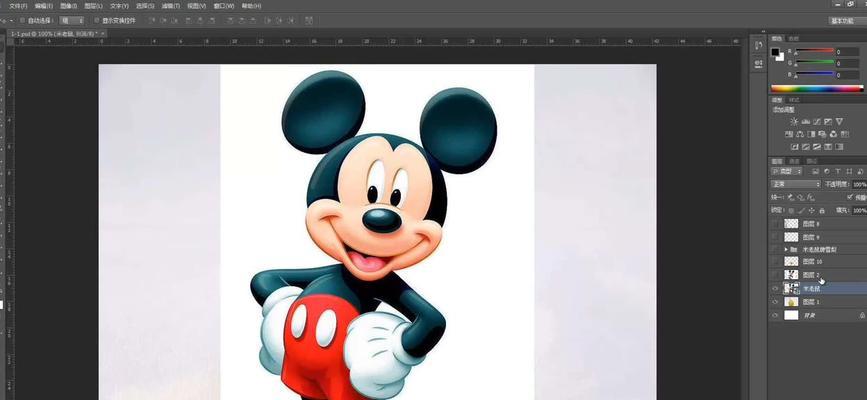This screenshot has height=400, width=867.
Task: Open the 类型 layer filter dropdown
Action: [787, 172]
